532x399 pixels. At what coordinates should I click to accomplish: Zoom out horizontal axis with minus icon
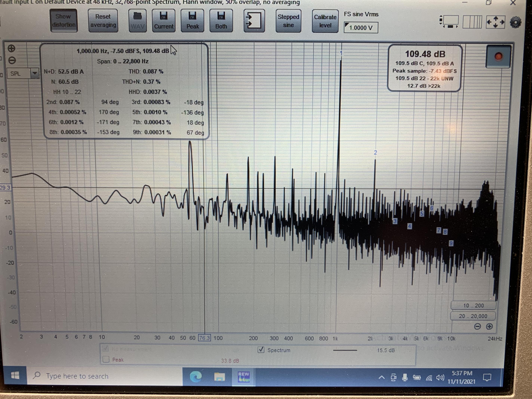478,326
